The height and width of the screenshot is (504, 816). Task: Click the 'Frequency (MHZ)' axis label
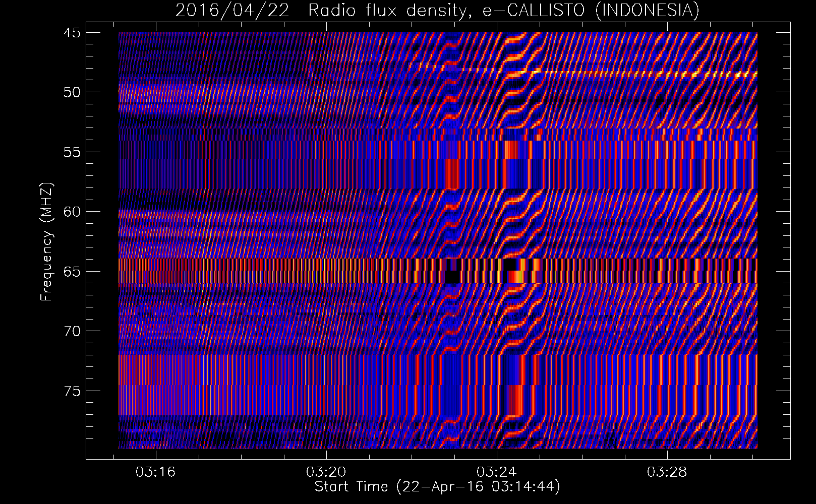coord(46,242)
